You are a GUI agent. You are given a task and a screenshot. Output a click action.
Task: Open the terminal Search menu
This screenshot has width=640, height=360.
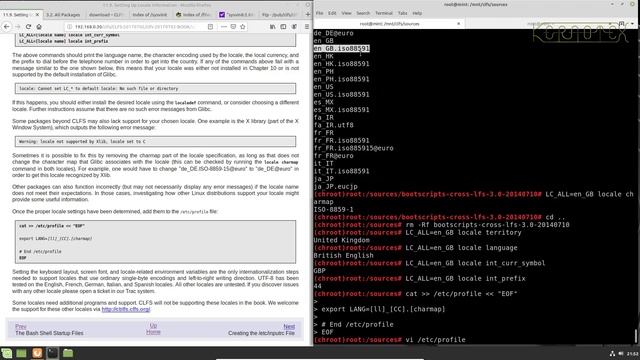tap(363, 13)
